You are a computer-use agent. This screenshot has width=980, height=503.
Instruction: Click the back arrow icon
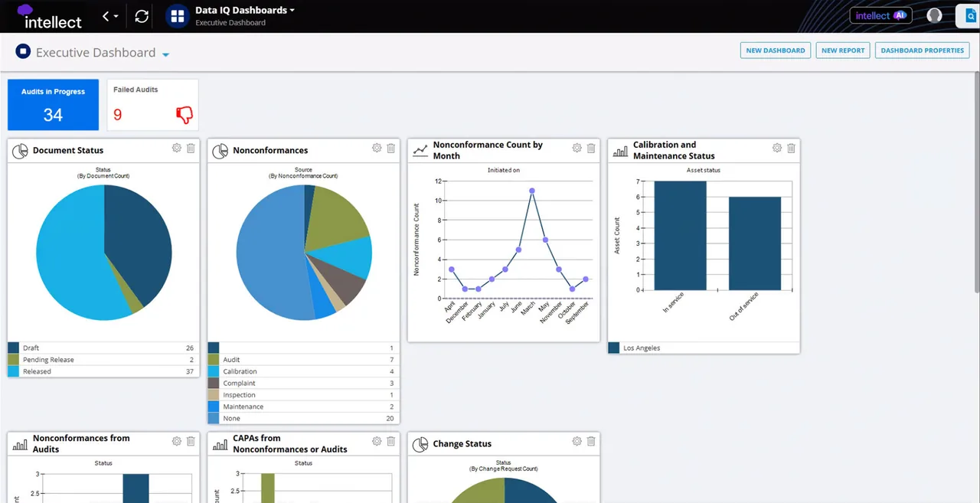pos(106,16)
